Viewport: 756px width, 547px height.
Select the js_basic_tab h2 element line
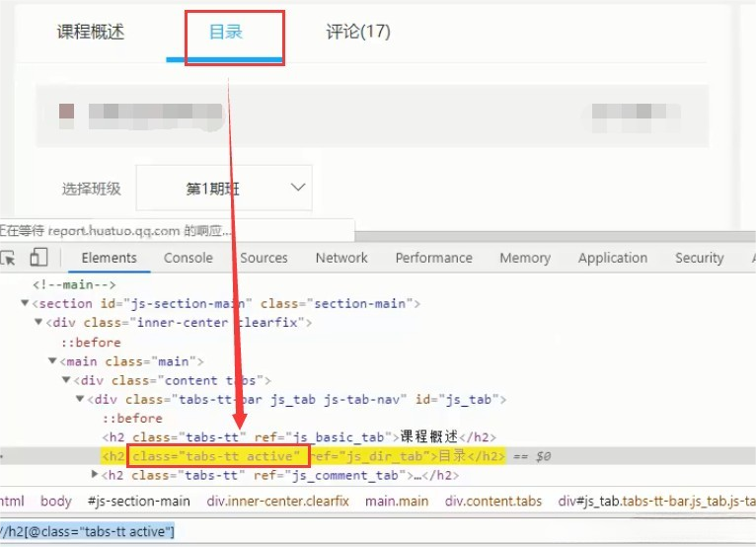click(x=296, y=437)
